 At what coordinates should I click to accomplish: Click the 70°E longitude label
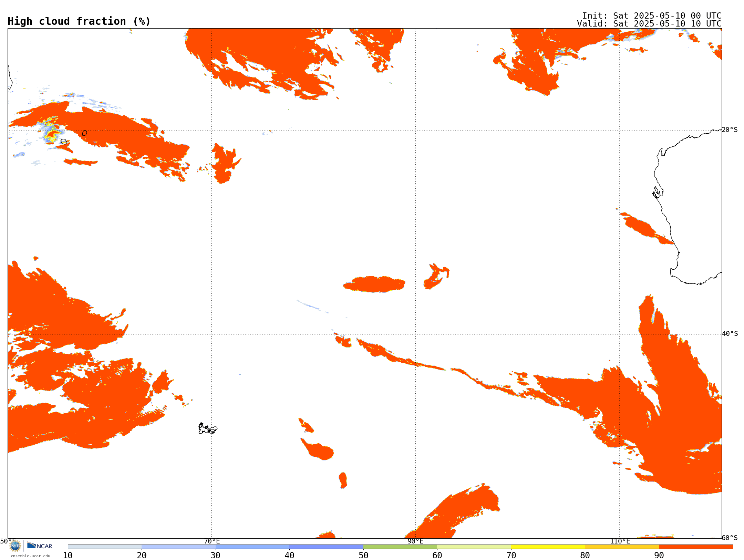tap(212, 541)
